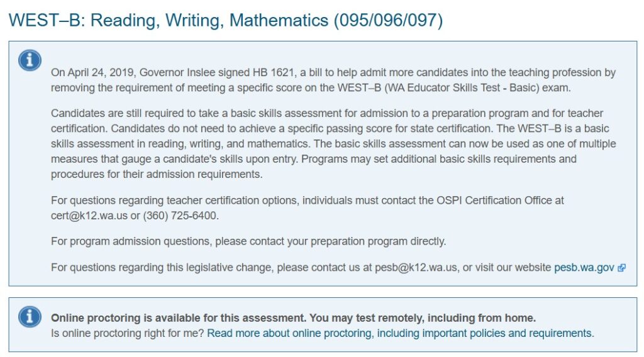Click the (WA Educator Skills Test - Basic) text
Viewport: 644px width, 357px height.
tap(462, 88)
